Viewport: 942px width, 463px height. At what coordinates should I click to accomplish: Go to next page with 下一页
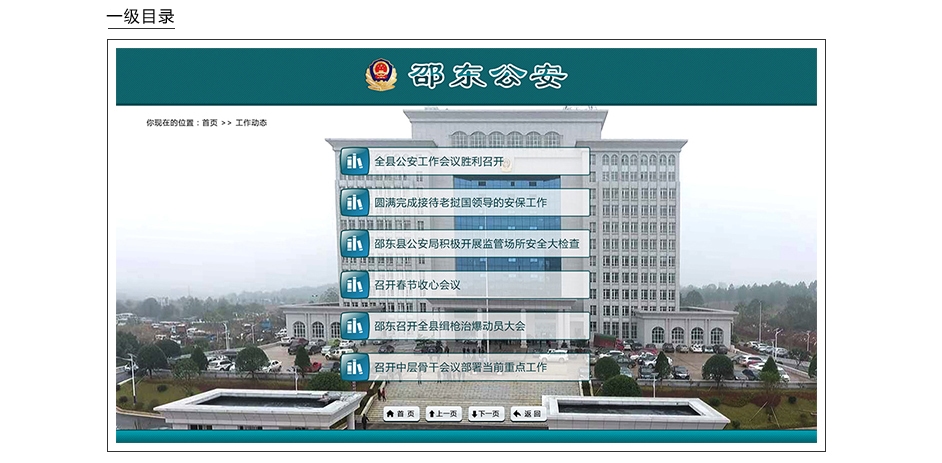[485, 413]
